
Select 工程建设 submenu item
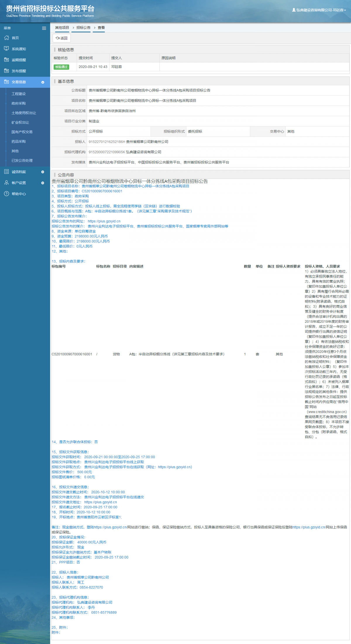tap(18, 94)
